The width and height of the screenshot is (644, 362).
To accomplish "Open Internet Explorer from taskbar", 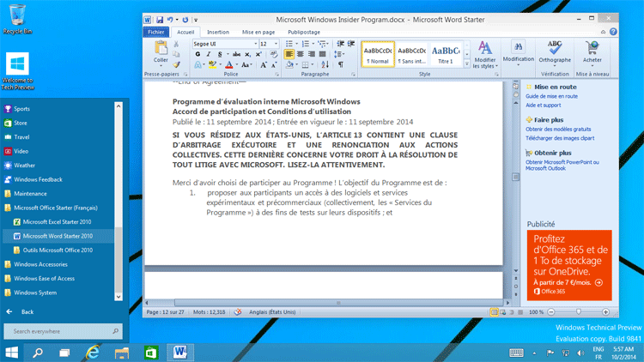I will [94, 353].
